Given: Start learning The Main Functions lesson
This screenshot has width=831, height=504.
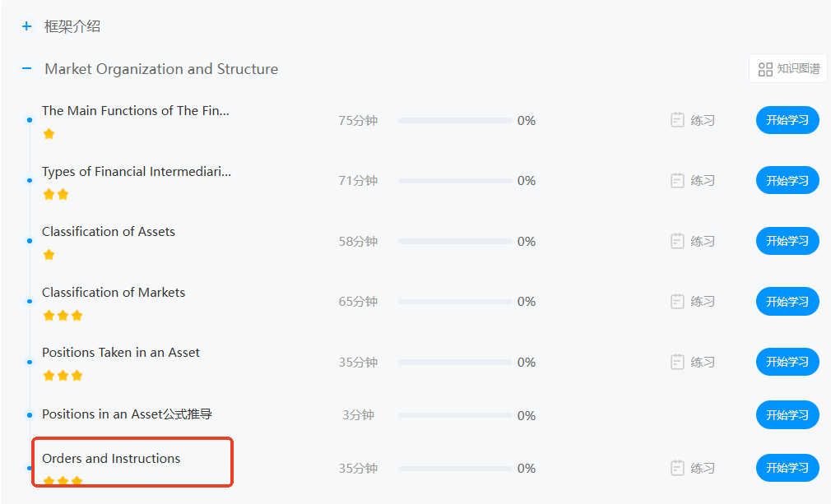Looking at the screenshot, I should coord(787,120).
